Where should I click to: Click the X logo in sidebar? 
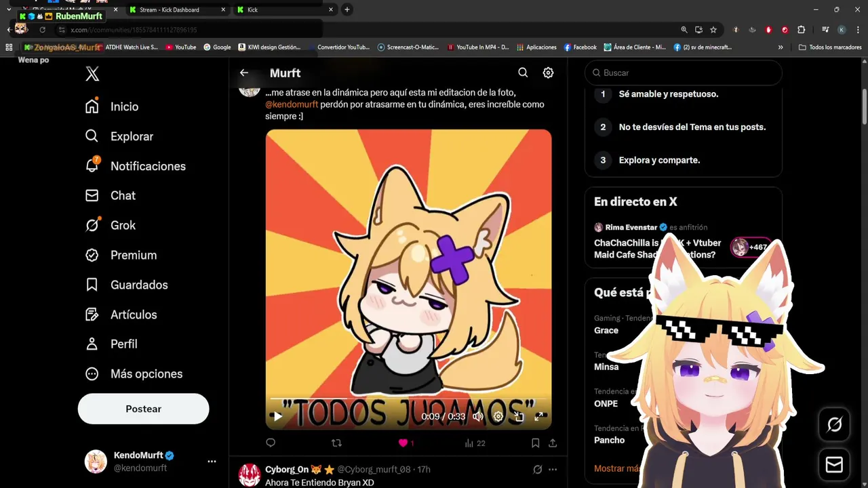click(x=92, y=74)
